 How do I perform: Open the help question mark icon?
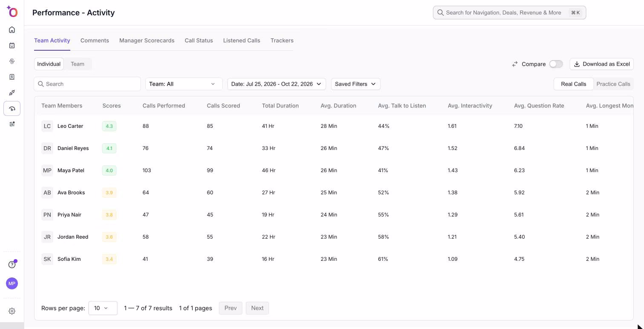pyautogui.click(x=12, y=265)
